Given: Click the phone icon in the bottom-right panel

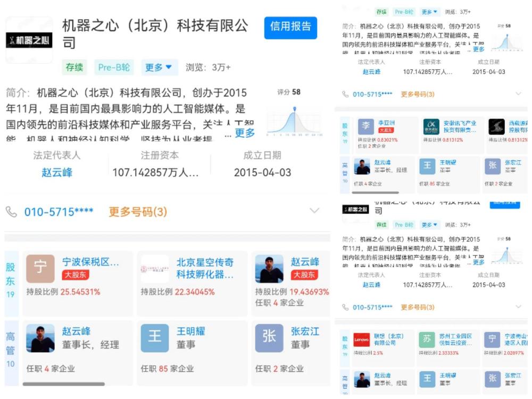Looking at the screenshot, I should 345,307.
